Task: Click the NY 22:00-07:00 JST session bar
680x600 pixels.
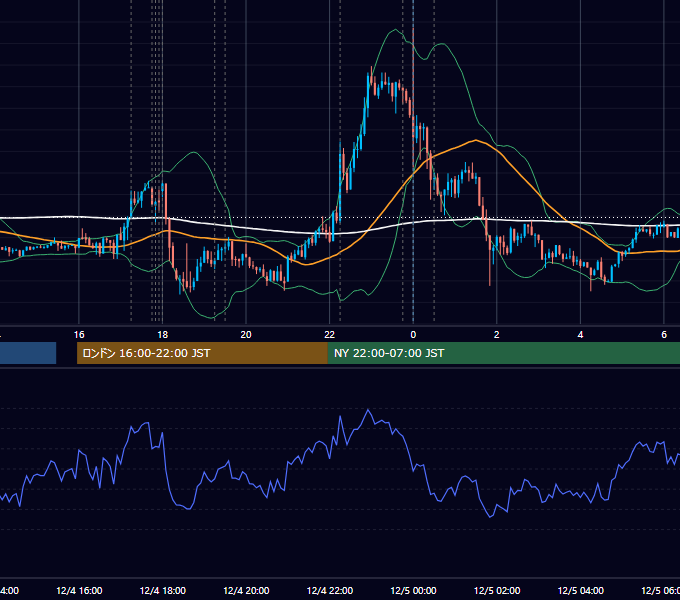Action: coord(503,353)
